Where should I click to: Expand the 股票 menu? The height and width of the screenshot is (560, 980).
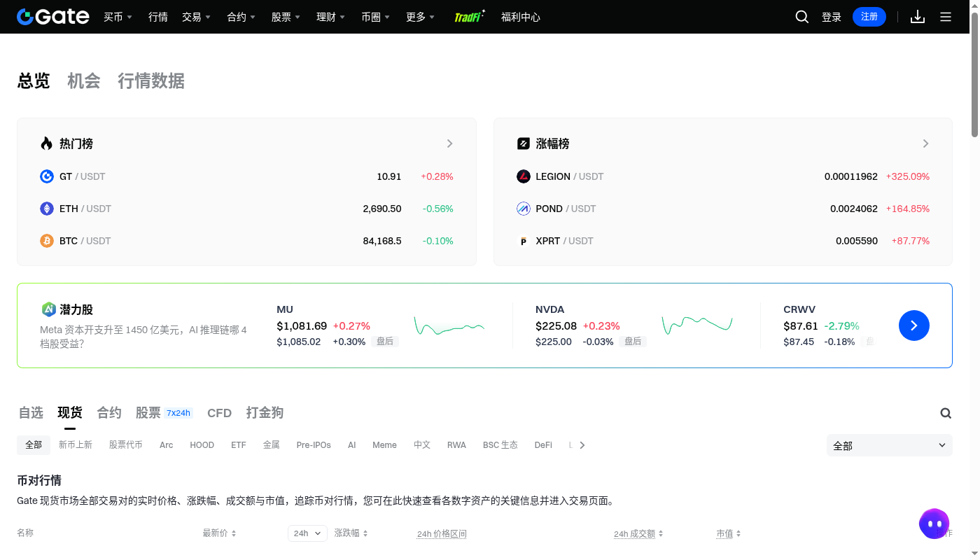286,17
